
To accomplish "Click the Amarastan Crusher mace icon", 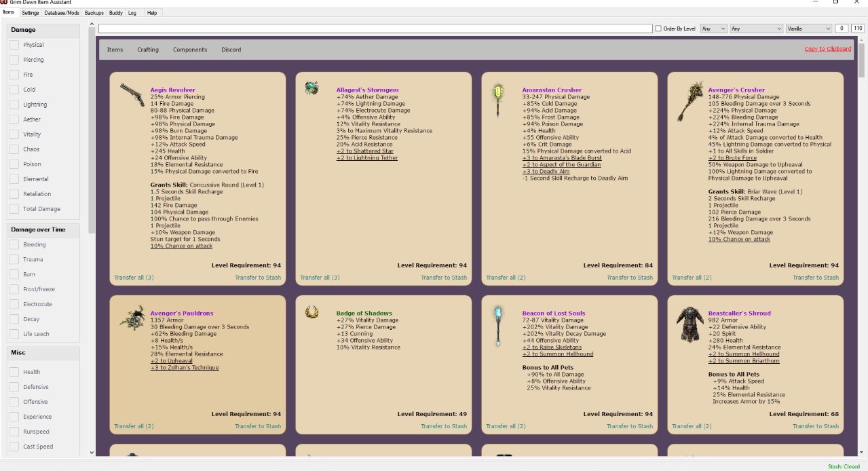I will tap(497, 100).
